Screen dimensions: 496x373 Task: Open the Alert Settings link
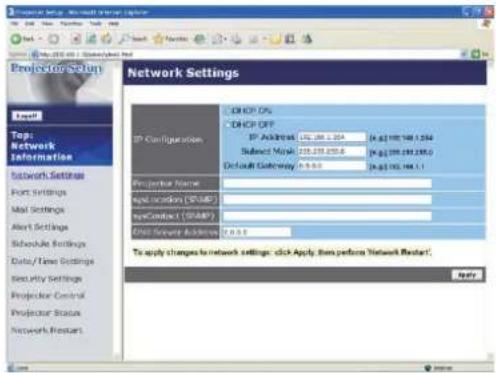tap(40, 227)
